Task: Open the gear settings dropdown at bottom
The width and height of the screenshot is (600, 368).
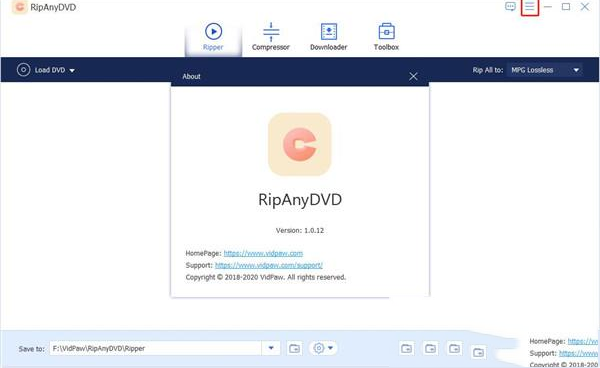Action: coord(323,348)
